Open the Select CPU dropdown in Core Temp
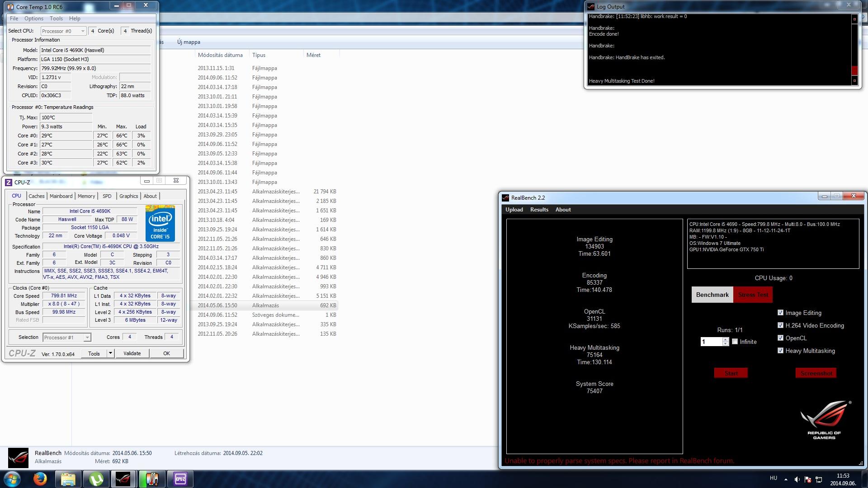The height and width of the screenshot is (488, 868). point(64,31)
